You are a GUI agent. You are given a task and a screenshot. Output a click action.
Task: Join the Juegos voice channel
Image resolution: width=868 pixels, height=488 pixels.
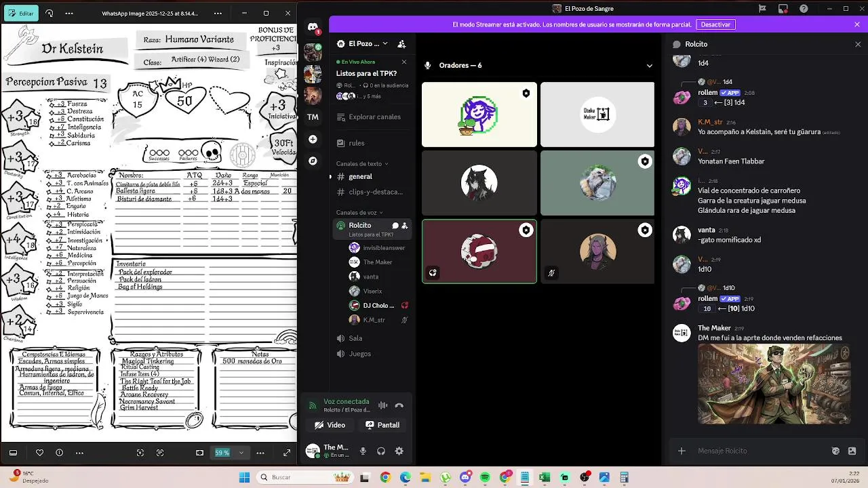click(x=371, y=354)
